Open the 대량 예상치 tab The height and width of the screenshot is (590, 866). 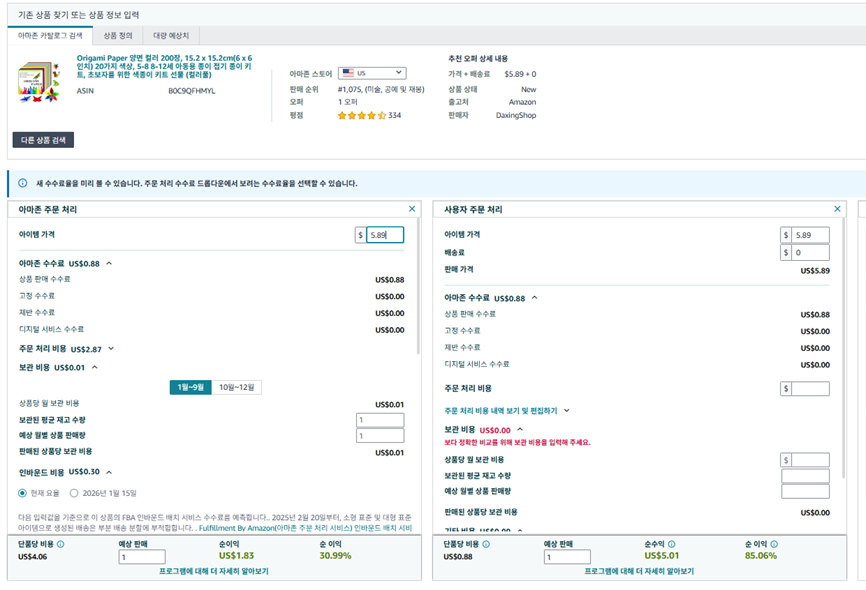[x=171, y=35]
